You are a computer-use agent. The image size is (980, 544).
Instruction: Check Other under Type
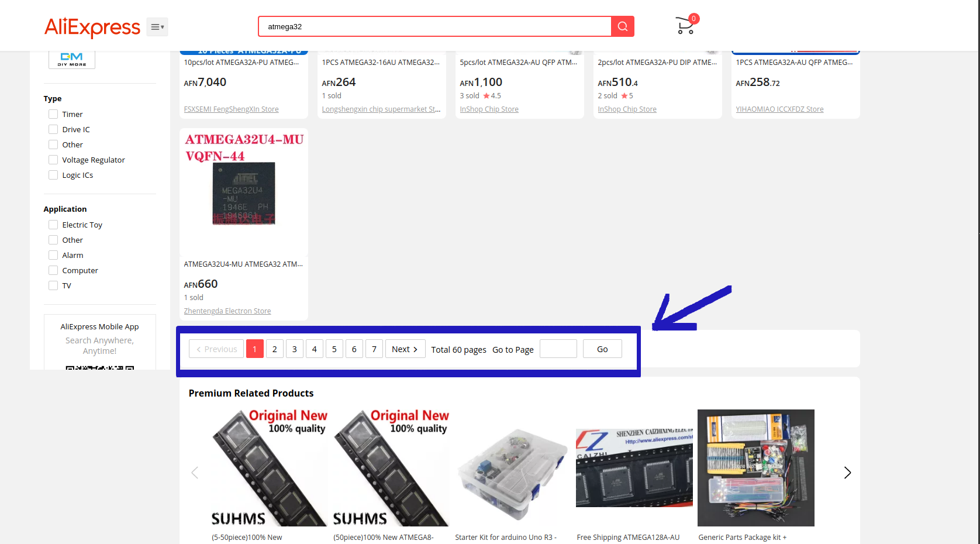click(53, 144)
